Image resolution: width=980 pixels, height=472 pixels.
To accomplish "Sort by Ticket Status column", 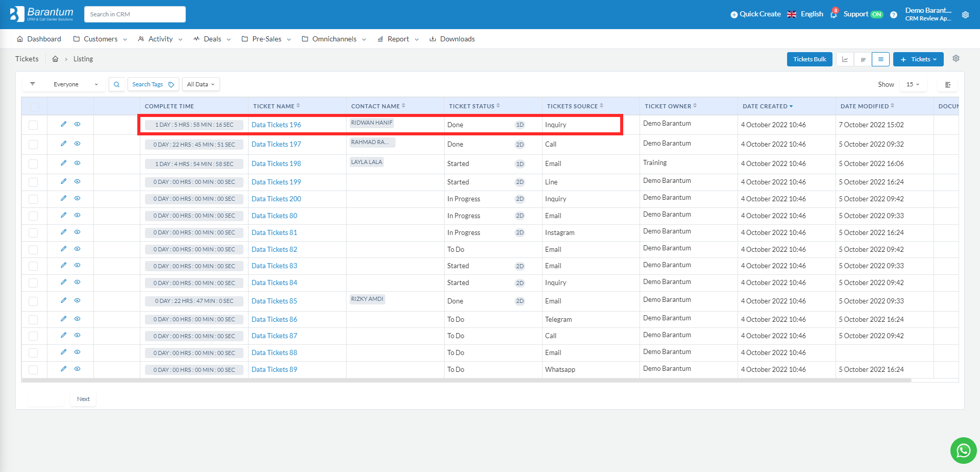I will tap(475, 106).
